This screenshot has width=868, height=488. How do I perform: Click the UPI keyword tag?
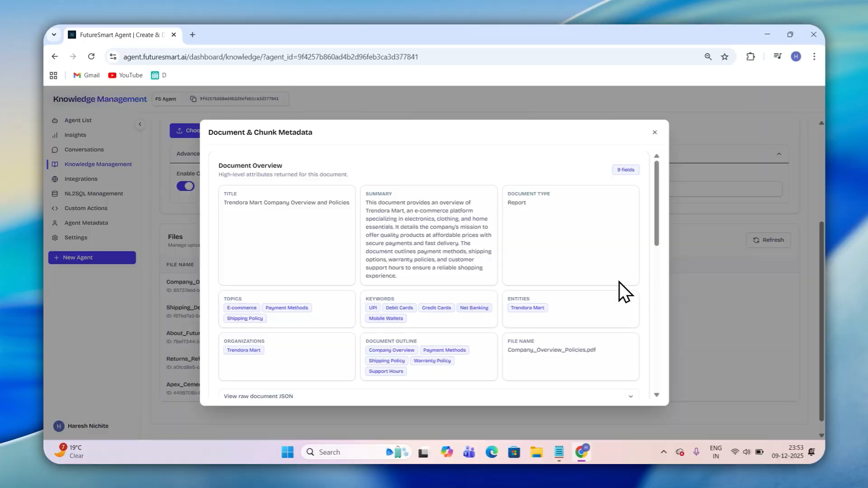click(x=373, y=308)
